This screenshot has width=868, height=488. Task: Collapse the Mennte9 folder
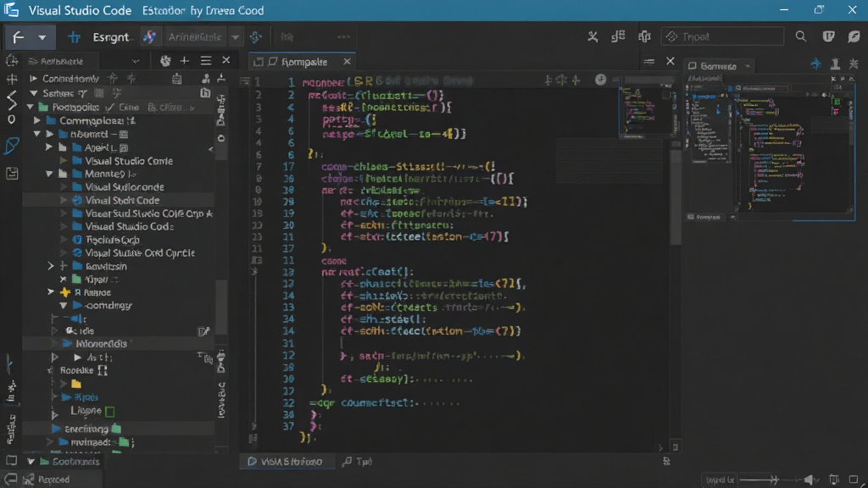click(x=49, y=174)
